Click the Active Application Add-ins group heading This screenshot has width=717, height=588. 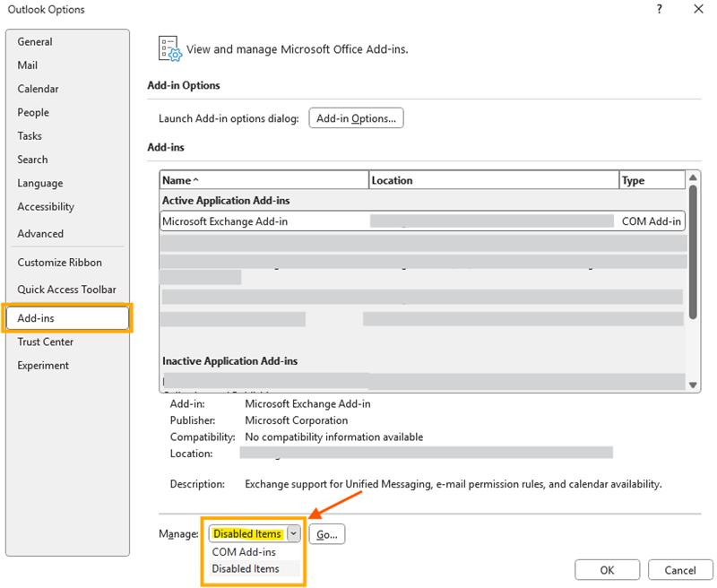(226, 201)
